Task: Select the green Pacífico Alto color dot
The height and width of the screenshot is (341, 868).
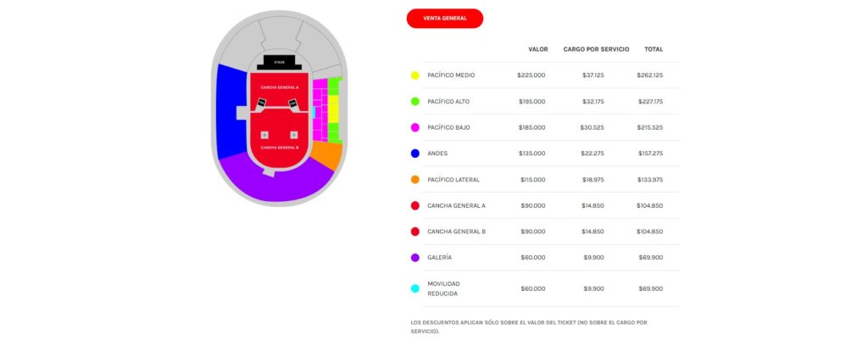Action: click(x=415, y=102)
